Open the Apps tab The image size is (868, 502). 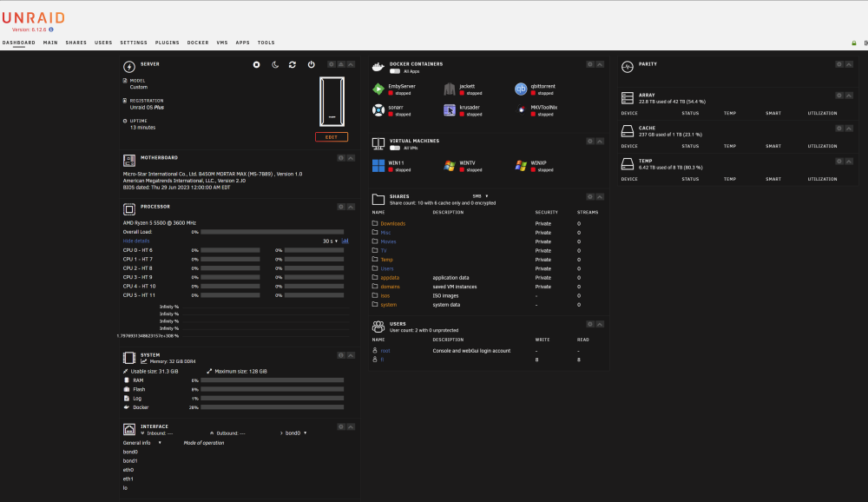[242, 43]
